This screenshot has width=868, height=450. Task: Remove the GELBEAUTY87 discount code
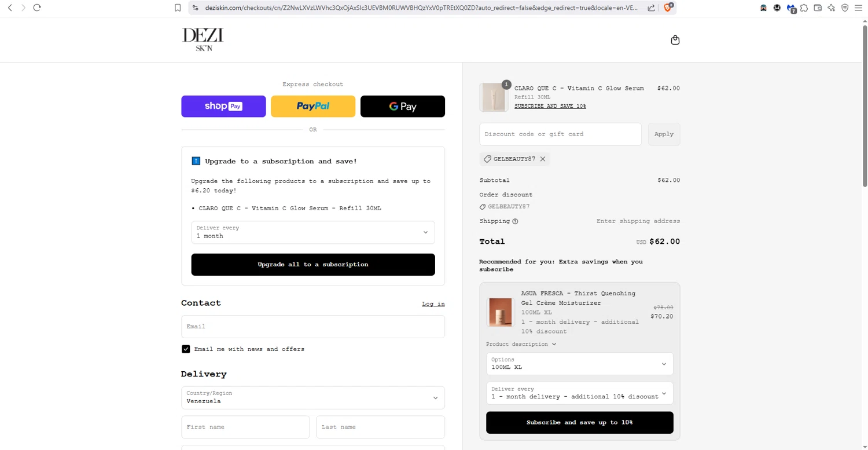[543, 159]
